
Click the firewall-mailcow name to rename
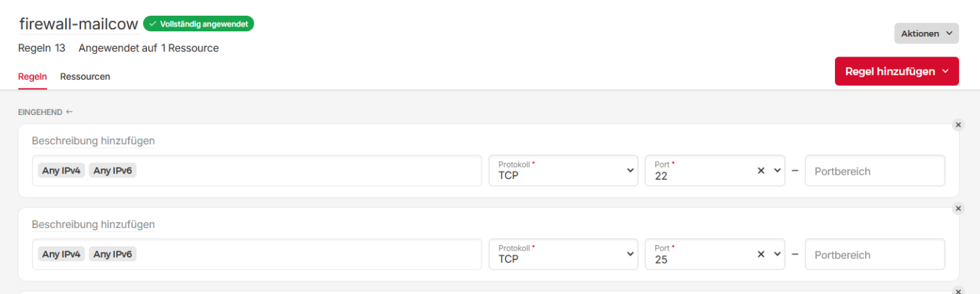(78, 24)
